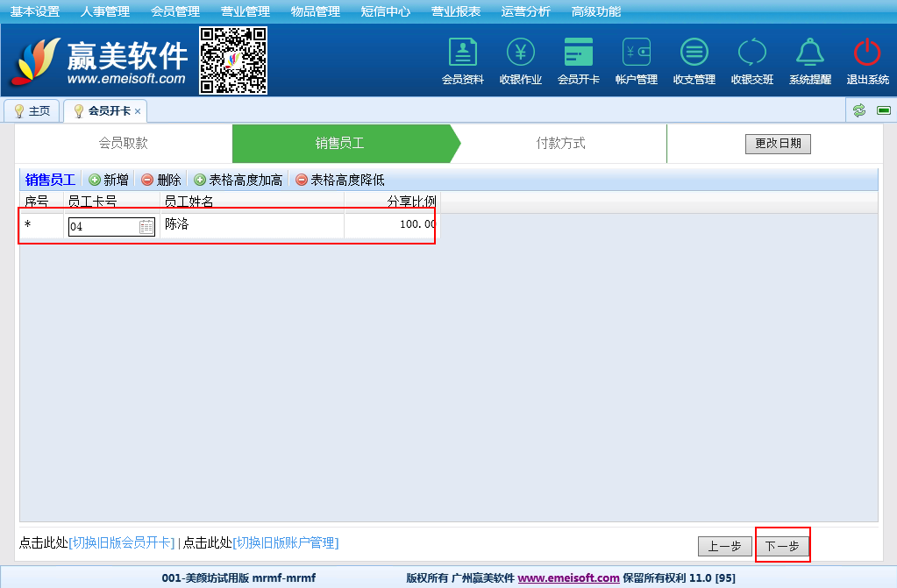Click the 收银作业 cashier icon
Image resolution: width=897 pixels, height=588 pixels.
pyautogui.click(x=520, y=53)
